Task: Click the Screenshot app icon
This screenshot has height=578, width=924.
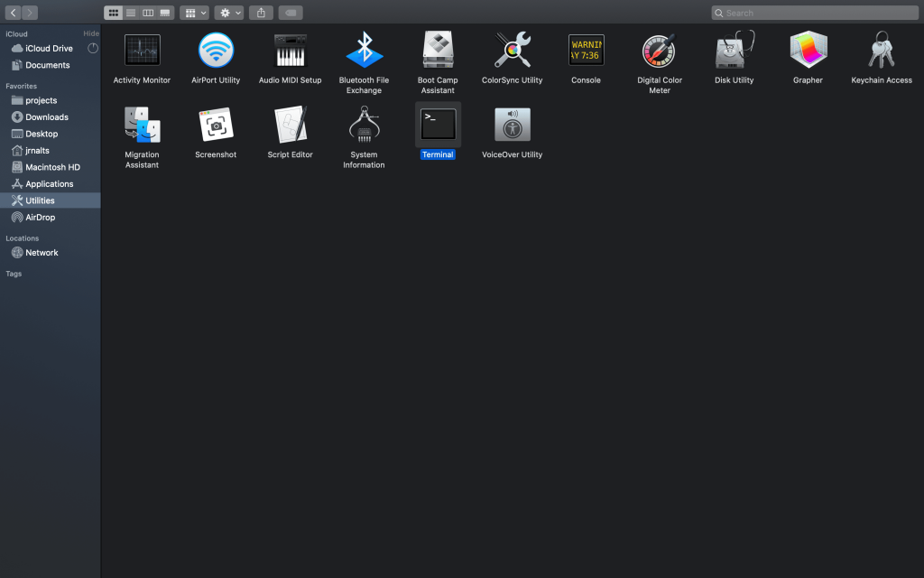Action: coord(216,125)
